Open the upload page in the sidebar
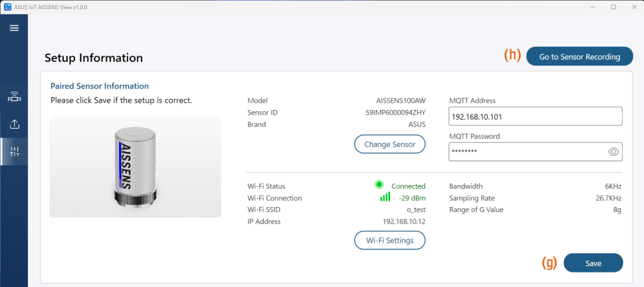Screen dimensions: 644x287 (x=15, y=124)
